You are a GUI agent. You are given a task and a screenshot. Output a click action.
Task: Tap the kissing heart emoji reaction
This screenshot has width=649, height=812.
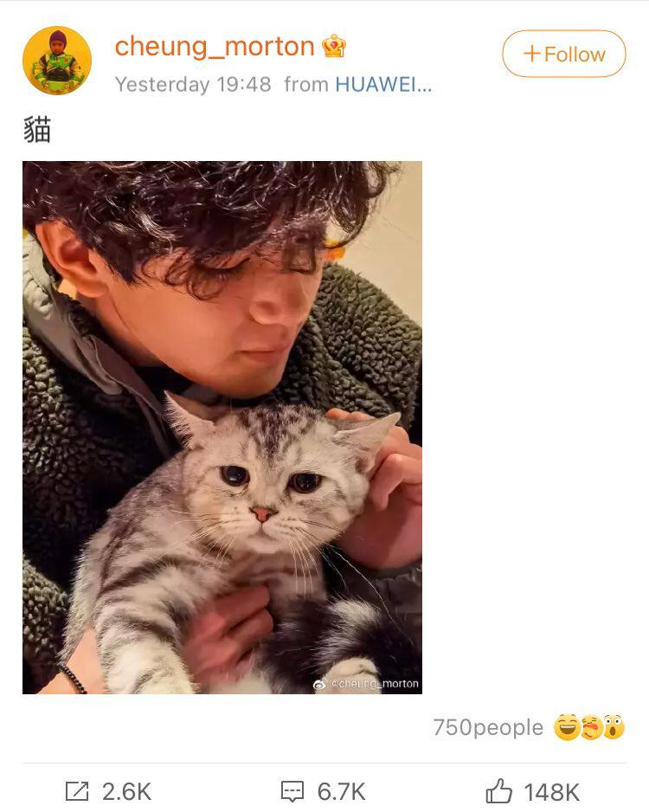coord(592,727)
